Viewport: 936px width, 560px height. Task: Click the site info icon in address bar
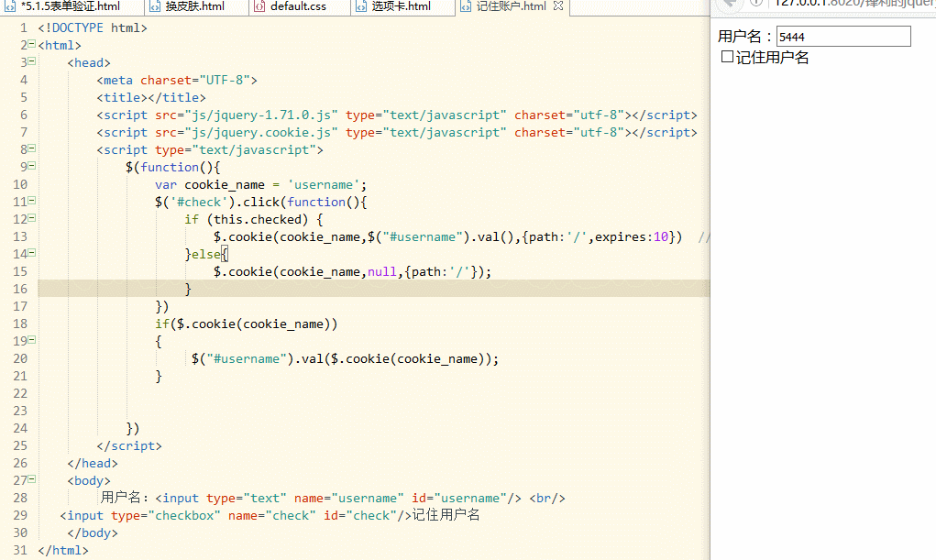point(756,3)
